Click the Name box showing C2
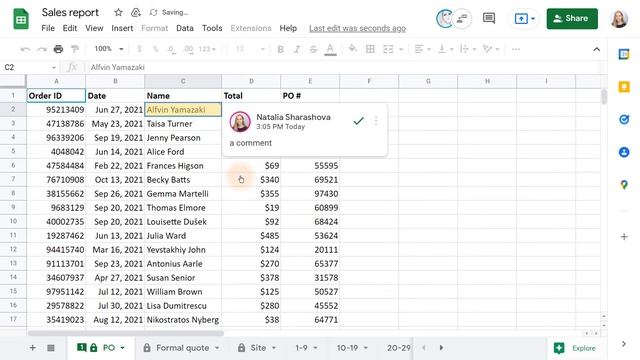This screenshot has height=360, width=640. click(30, 67)
